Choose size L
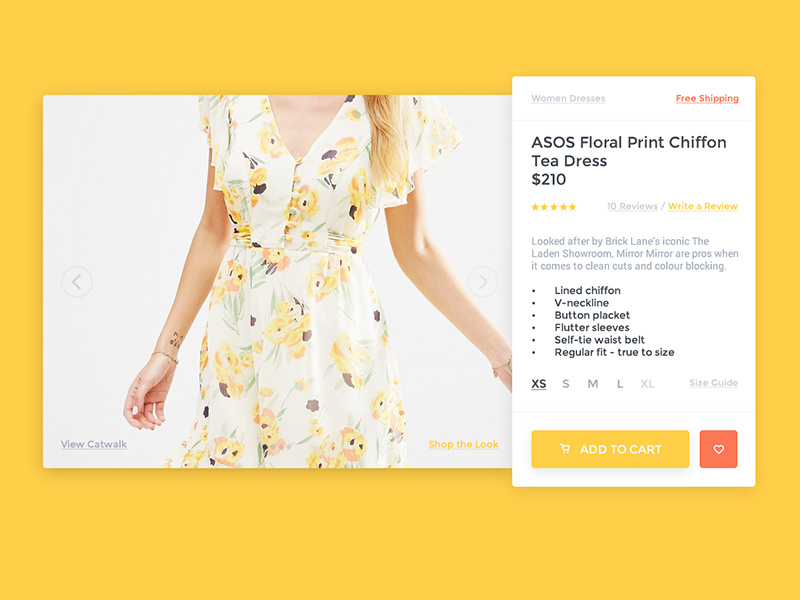800x600 pixels. click(620, 384)
